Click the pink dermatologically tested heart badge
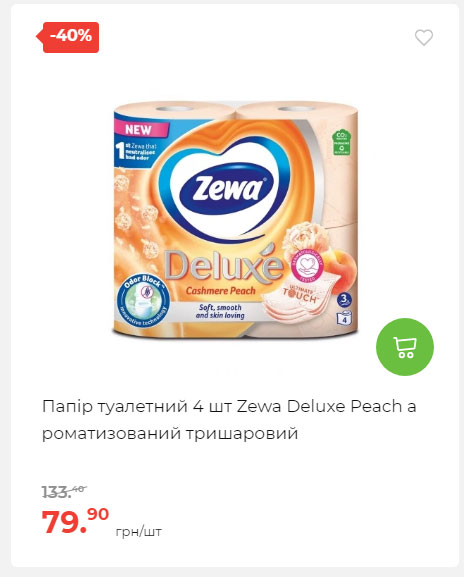 coord(307,265)
